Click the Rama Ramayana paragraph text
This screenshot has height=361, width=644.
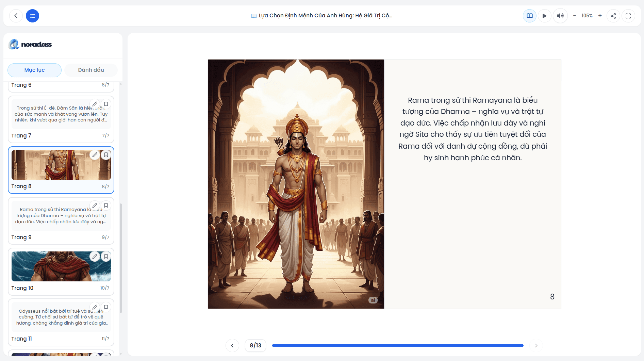(x=473, y=129)
